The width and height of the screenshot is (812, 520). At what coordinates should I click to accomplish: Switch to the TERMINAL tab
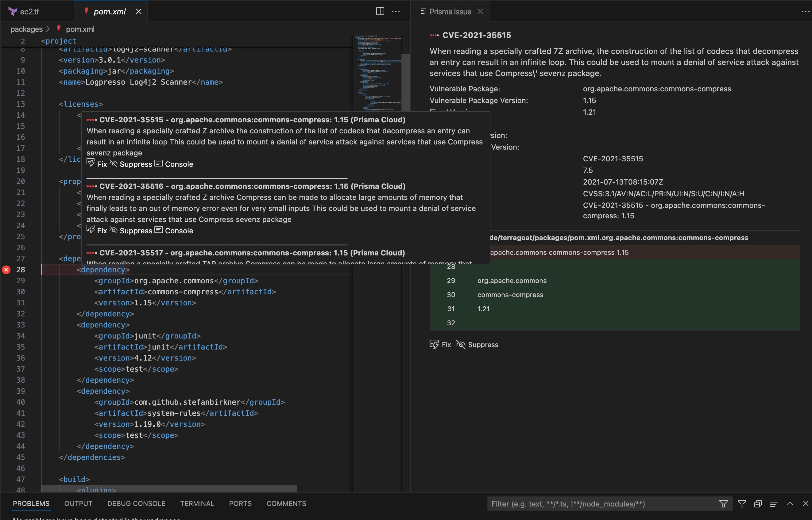coord(197,503)
